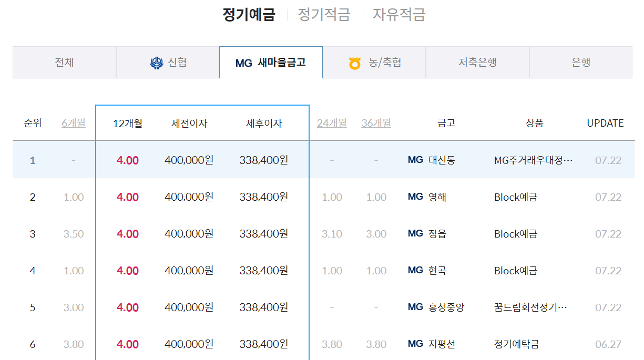The height and width of the screenshot is (360, 644).
Task: Open the 신협 tab
Action: (167, 63)
